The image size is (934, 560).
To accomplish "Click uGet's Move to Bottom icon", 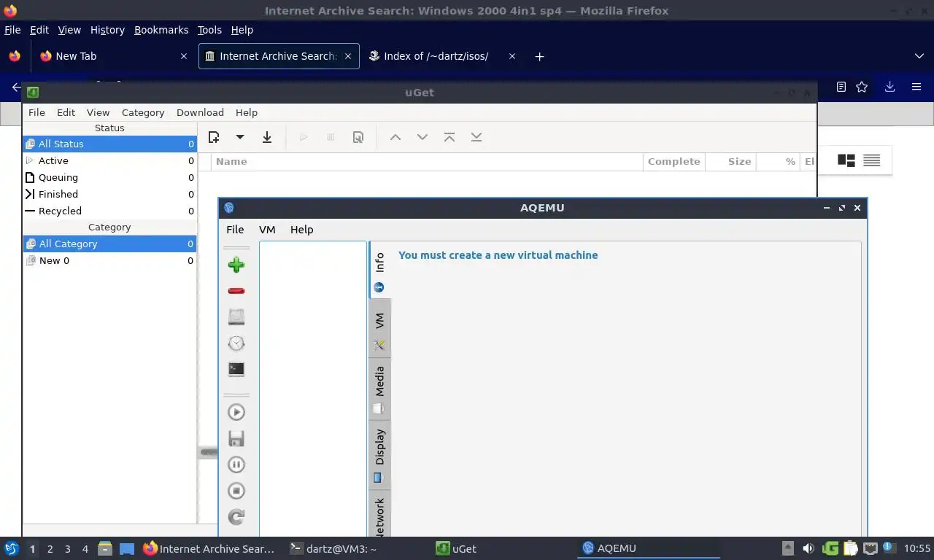I will (x=476, y=137).
